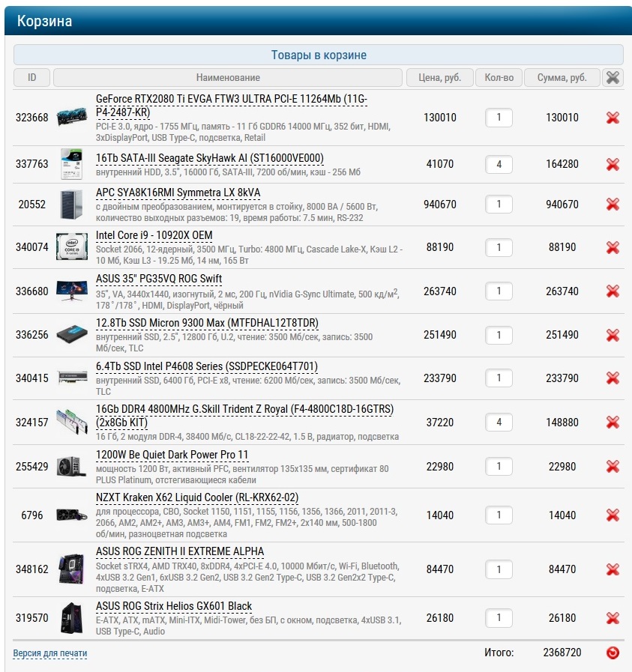This screenshot has width=632, height=672.
Task: Select price 940670 in APC row
Action: pos(440,205)
